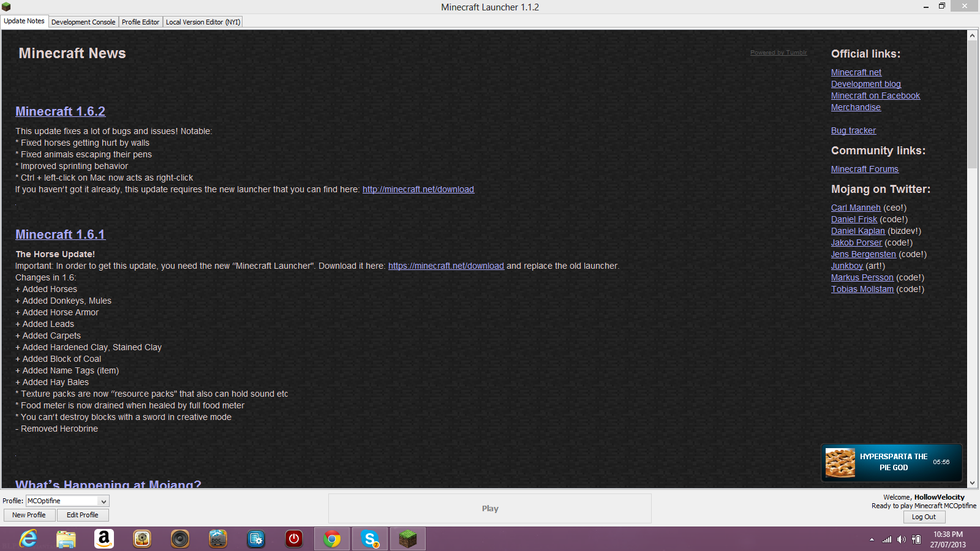This screenshot has width=980, height=551.
Task: Switch to Google Chrome on the taskbar
Action: 332,539
